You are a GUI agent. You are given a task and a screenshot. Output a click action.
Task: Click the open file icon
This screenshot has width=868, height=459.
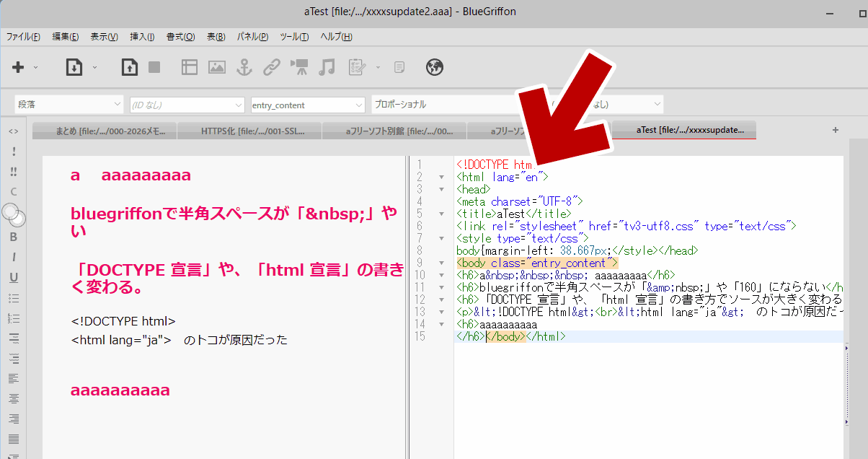point(74,67)
